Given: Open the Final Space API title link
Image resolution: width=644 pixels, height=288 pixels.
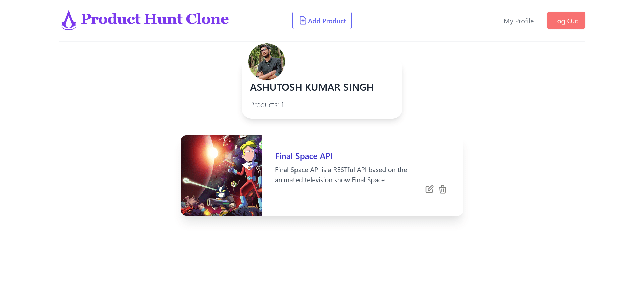Looking at the screenshot, I should [x=304, y=156].
